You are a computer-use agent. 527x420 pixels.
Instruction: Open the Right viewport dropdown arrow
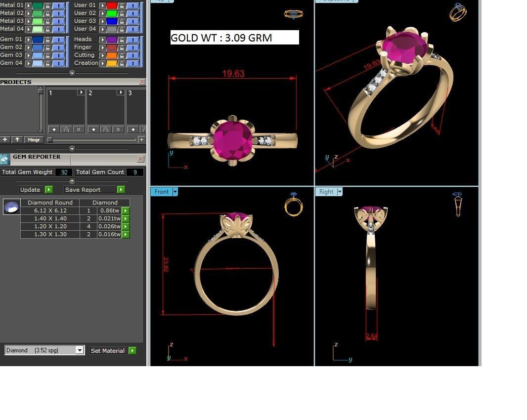340,192
